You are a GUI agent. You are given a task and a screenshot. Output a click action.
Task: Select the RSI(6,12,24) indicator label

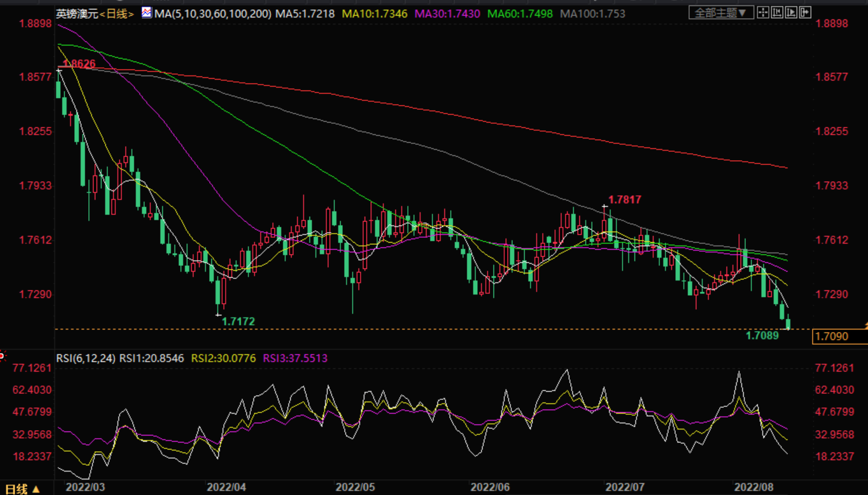click(86, 358)
